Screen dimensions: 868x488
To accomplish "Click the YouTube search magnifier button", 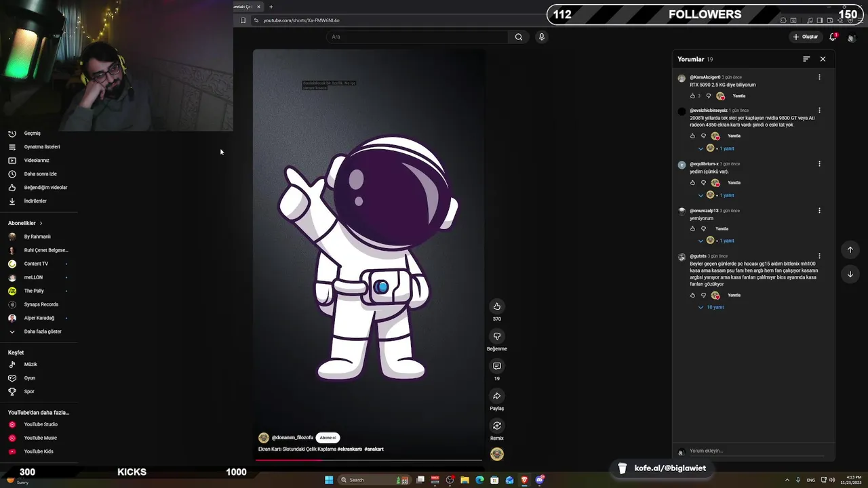I will (x=519, y=37).
